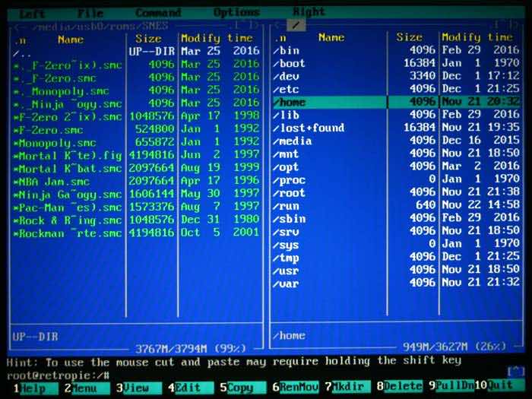Image resolution: width=532 pixels, height=399 pixels.
Task: Select the /boot directory
Action: [x=396, y=63]
